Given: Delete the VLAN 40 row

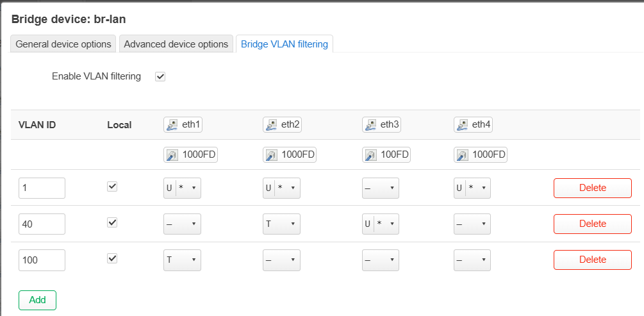Looking at the screenshot, I should 592,224.
